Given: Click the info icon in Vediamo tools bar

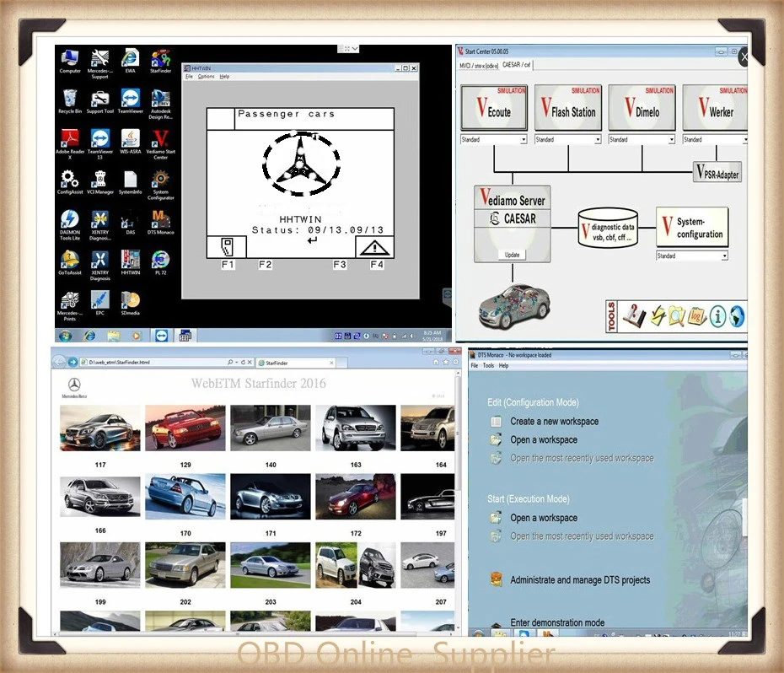Looking at the screenshot, I should pyautogui.click(x=717, y=317).
